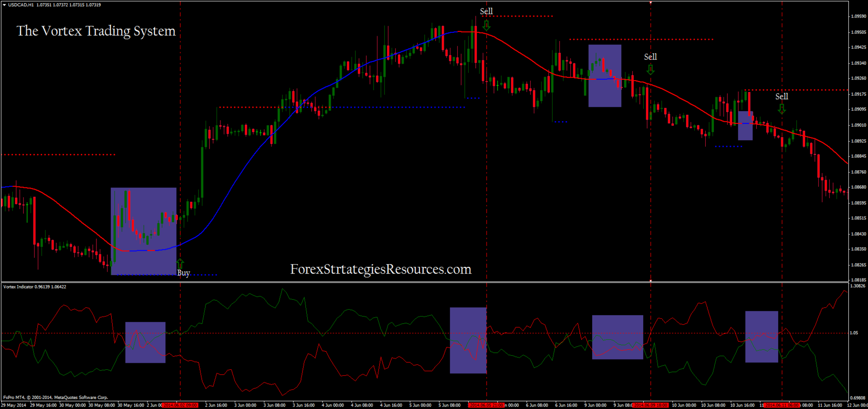
Task: Click the 30 May 08:00 time label
Action: (102, 405)
